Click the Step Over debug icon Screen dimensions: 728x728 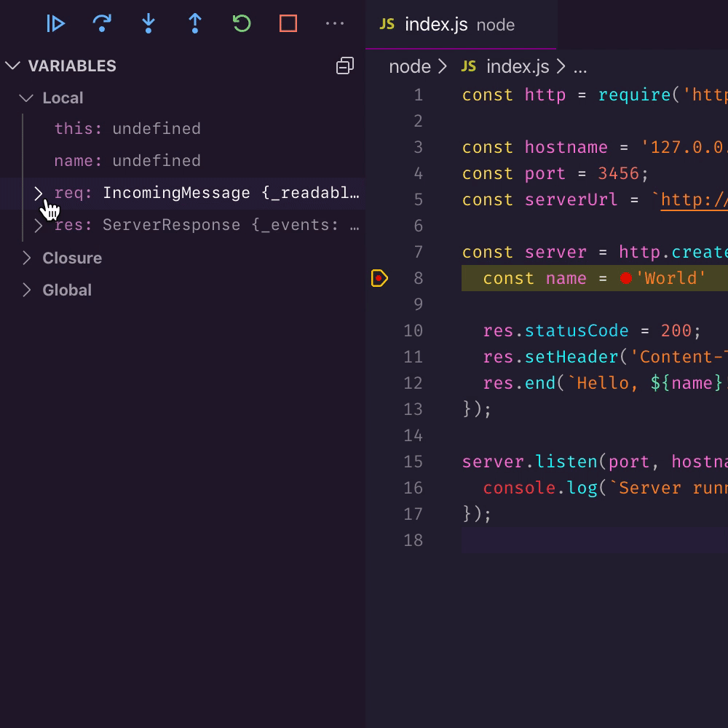(103, 24)
